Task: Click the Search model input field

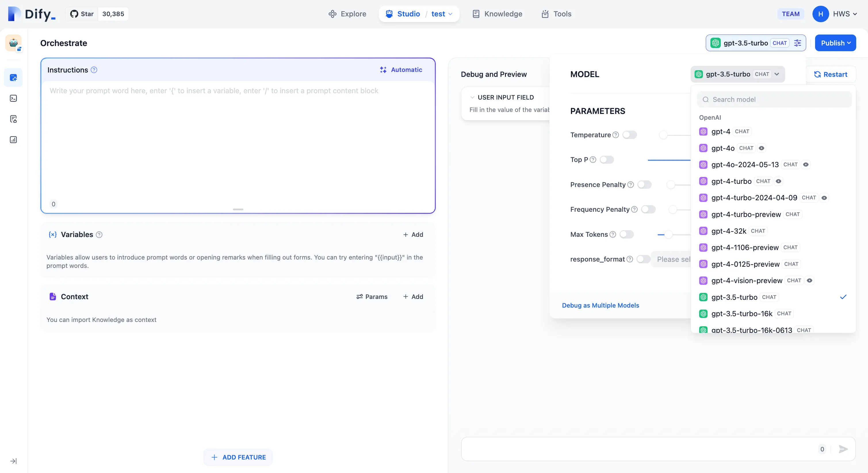Action: [774, 100]
